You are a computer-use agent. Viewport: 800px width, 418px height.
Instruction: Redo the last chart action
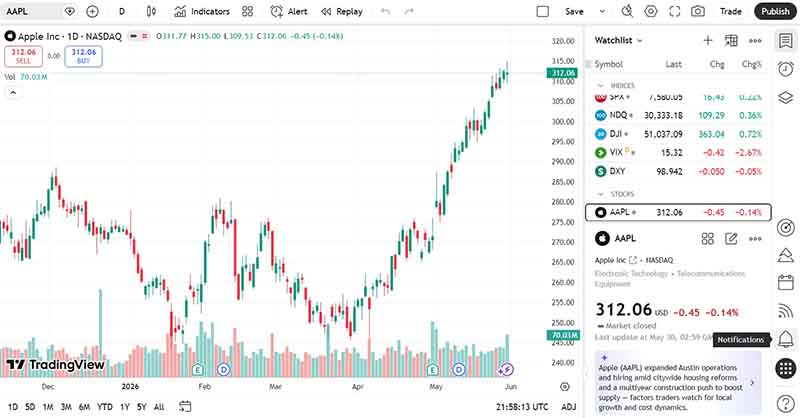coord(409,11)
